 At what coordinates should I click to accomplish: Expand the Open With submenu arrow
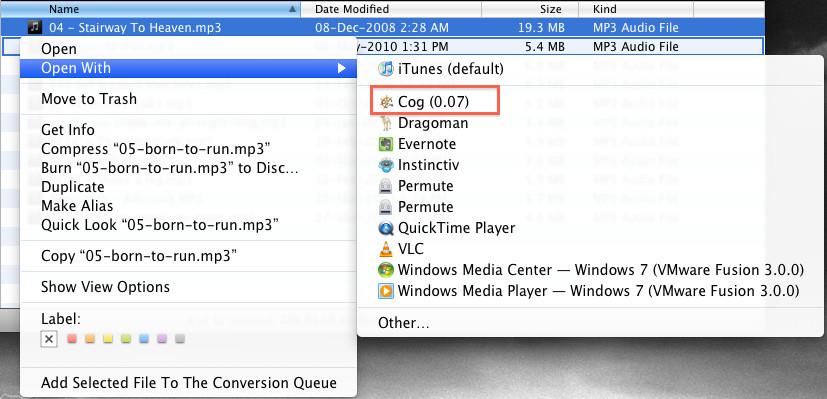click(x=342, y=69)
